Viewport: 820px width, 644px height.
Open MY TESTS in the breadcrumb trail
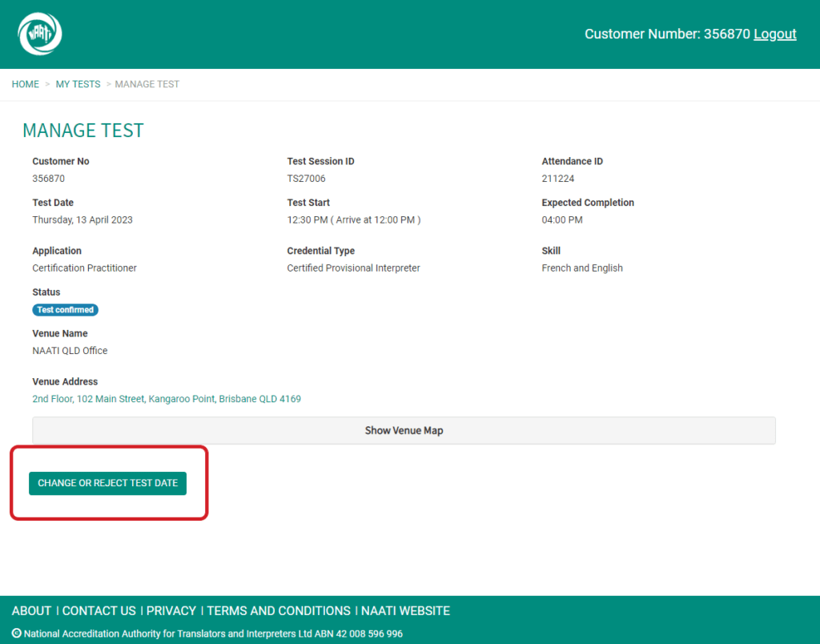tap(78, 84)
